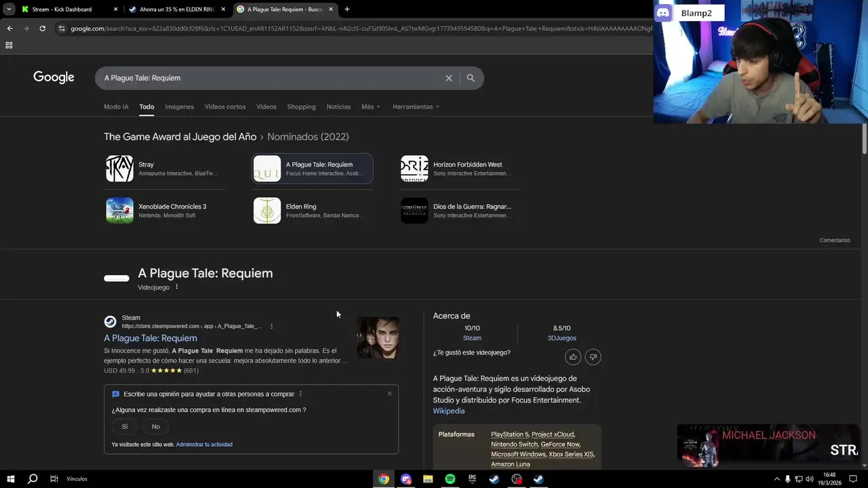
Task: Open the A Plague Tale: Requiem Steam result
Action: pos(151,338)
